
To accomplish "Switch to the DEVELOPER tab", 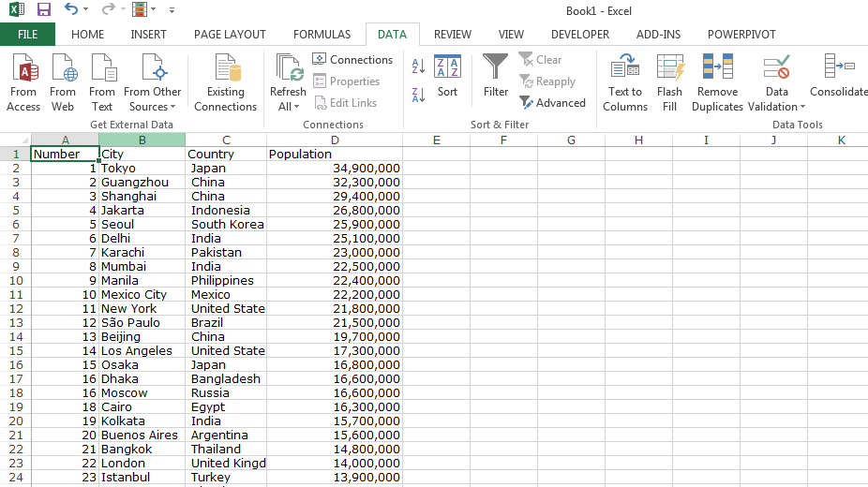I will 580,35.
